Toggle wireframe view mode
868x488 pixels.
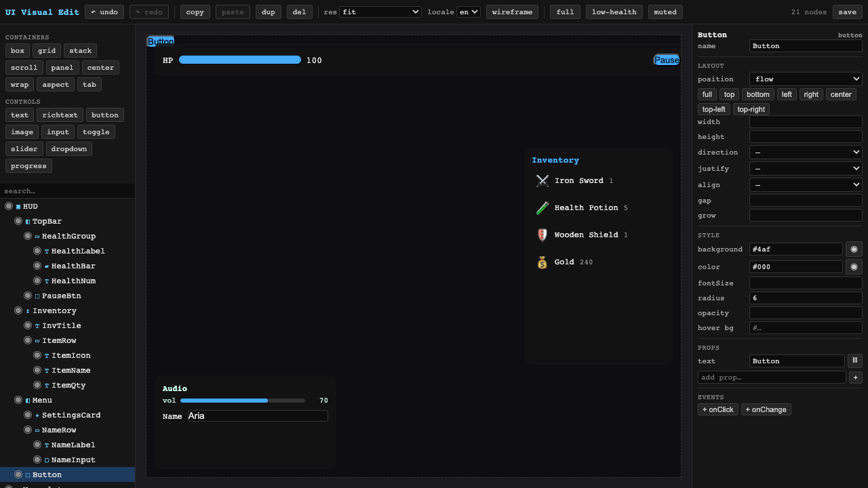point(512,12)
